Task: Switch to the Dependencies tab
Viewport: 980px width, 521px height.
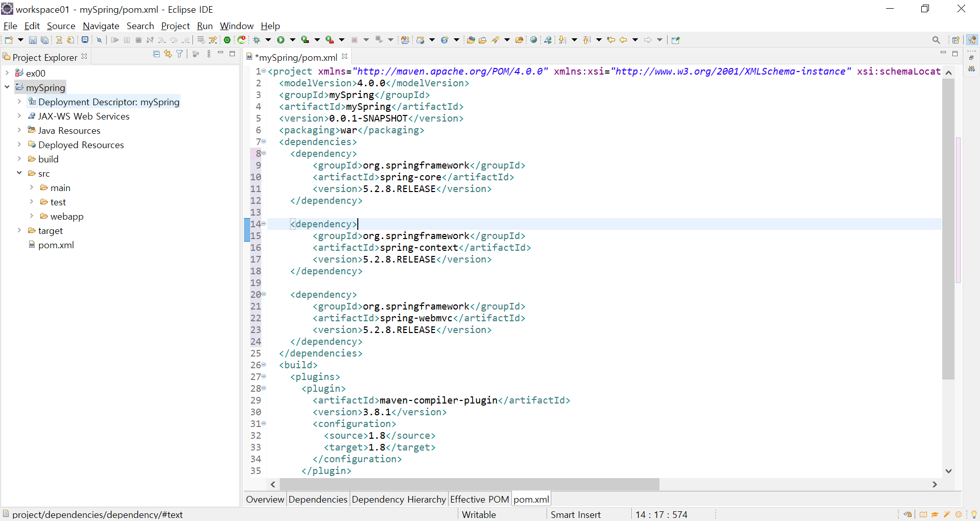Action: (318, 499)
